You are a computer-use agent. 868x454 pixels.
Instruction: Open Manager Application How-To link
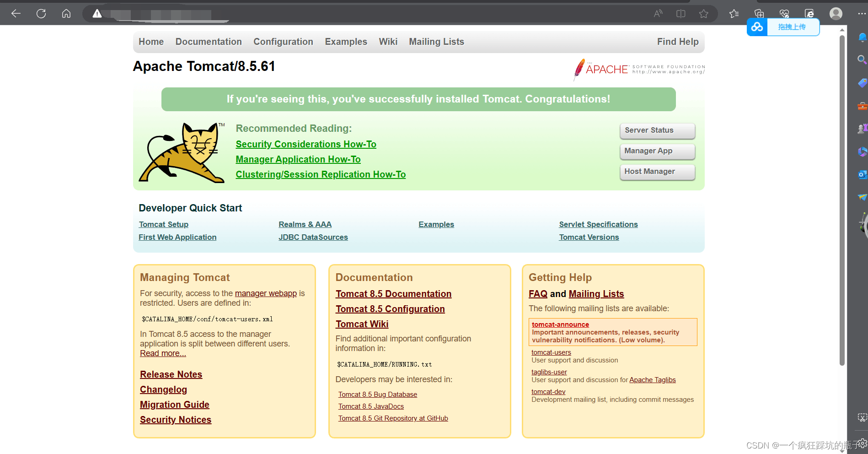coord(298,159)
